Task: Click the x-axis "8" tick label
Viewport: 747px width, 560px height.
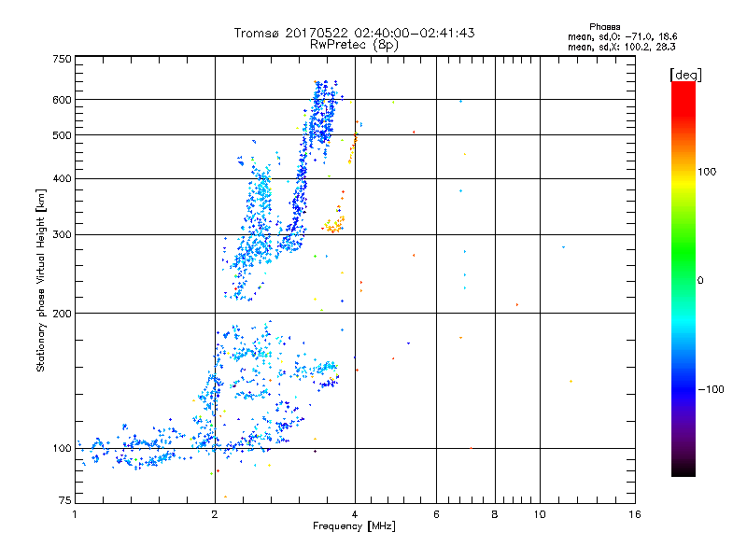Action: click(495, 514)
